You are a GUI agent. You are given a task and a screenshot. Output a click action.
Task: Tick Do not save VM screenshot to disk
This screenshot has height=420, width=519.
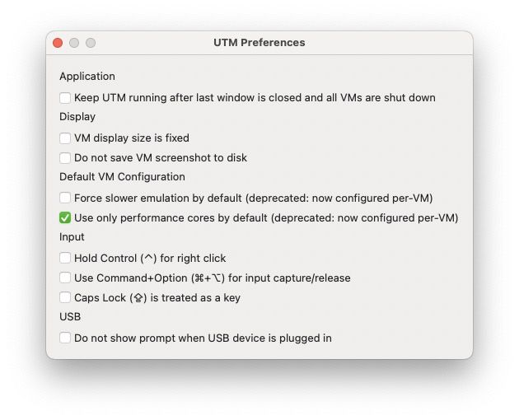pos(65,158)
